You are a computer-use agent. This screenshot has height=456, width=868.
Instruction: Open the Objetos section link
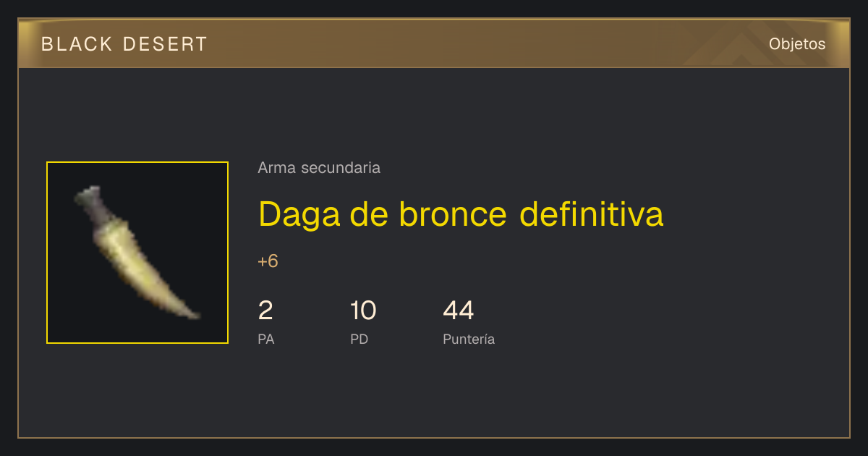(797, 44)
